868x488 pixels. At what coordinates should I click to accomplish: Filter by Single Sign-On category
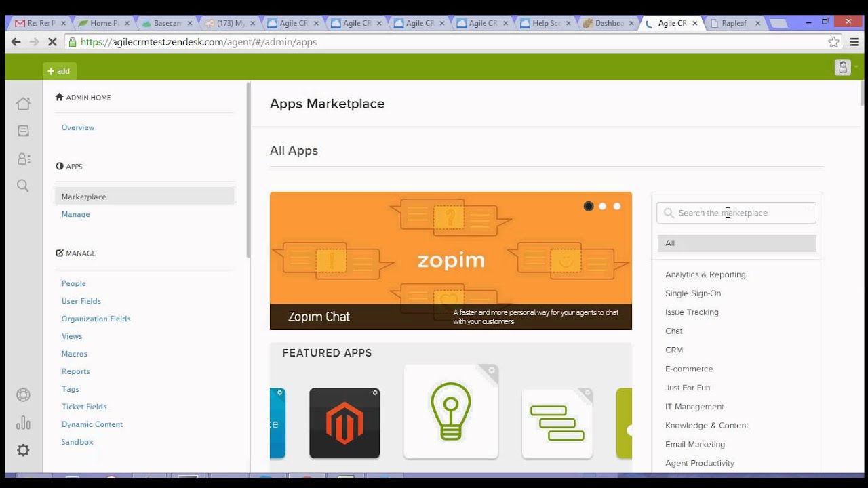[x=693, y=293]
